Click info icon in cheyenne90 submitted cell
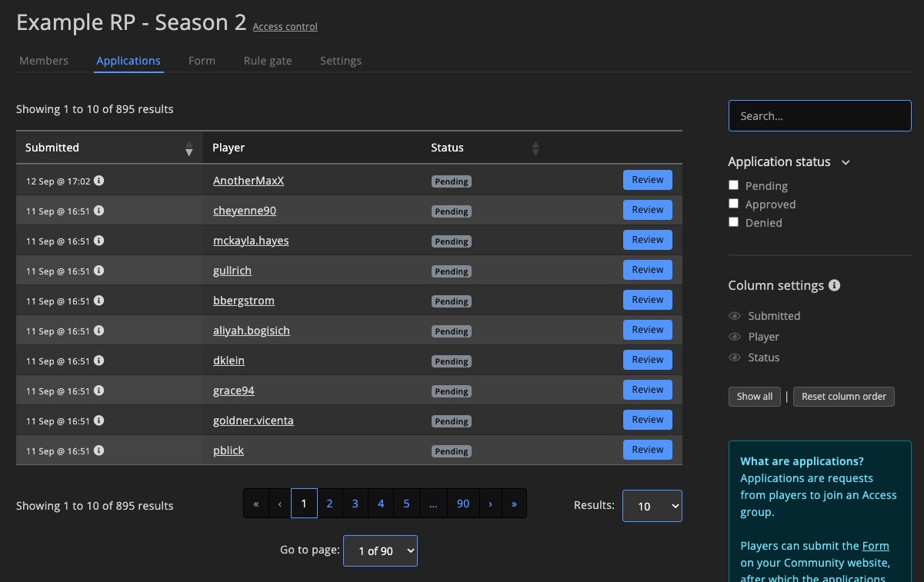 [99, 211]
